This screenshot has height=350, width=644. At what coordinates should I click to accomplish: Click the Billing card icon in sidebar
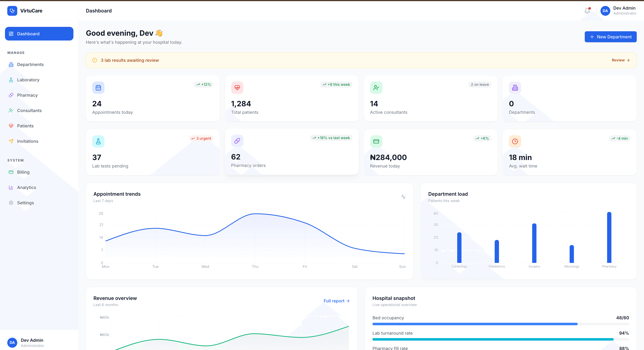coord(11,172)
